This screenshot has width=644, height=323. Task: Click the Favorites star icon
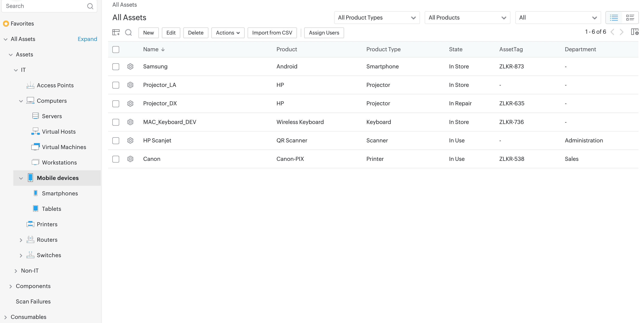(x=6, y=24)
